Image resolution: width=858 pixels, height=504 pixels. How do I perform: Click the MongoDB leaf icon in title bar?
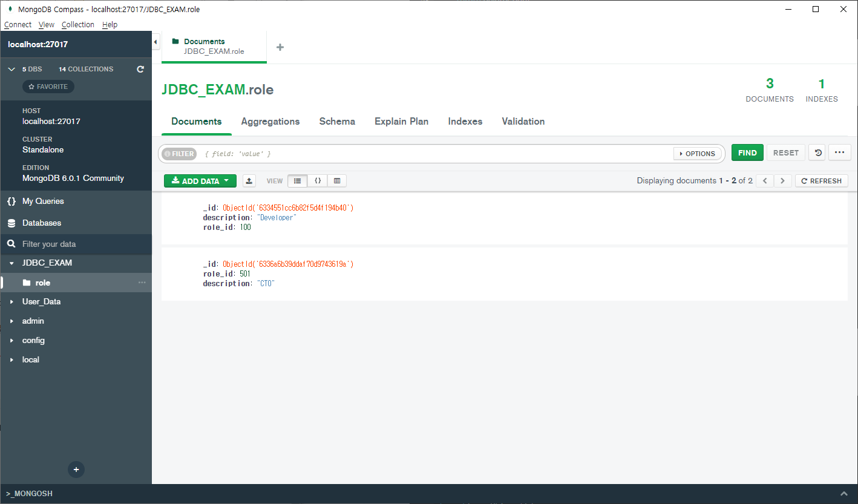tap(10, 9)
